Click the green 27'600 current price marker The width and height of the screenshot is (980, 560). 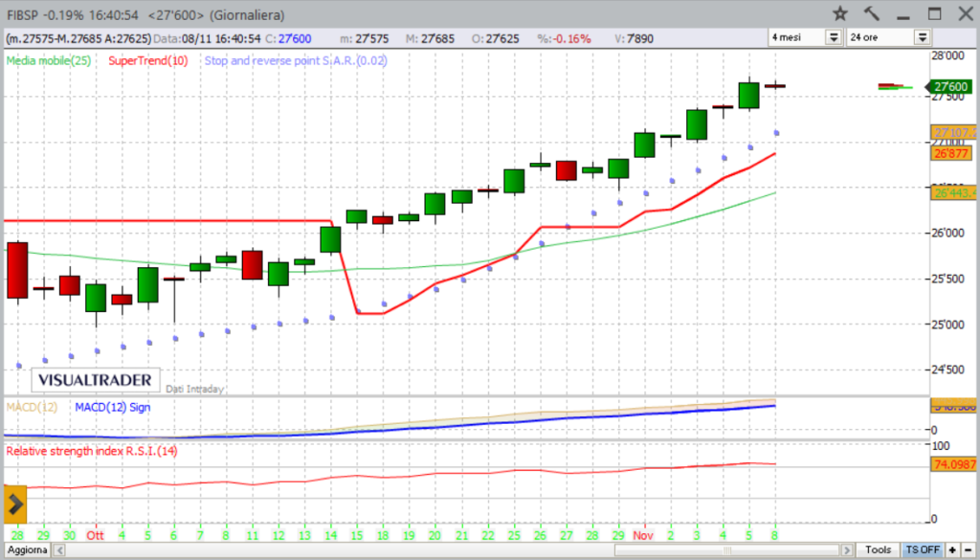[953, 87]
